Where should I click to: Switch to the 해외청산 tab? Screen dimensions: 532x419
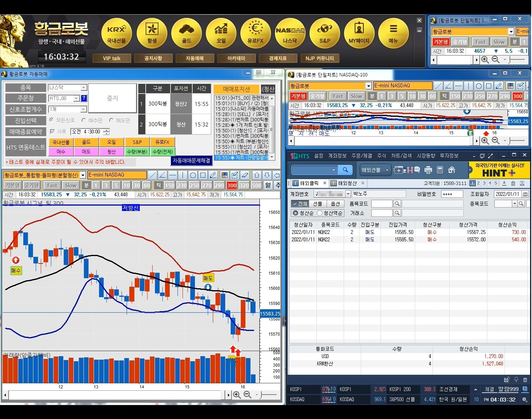(x=347, y=183)
